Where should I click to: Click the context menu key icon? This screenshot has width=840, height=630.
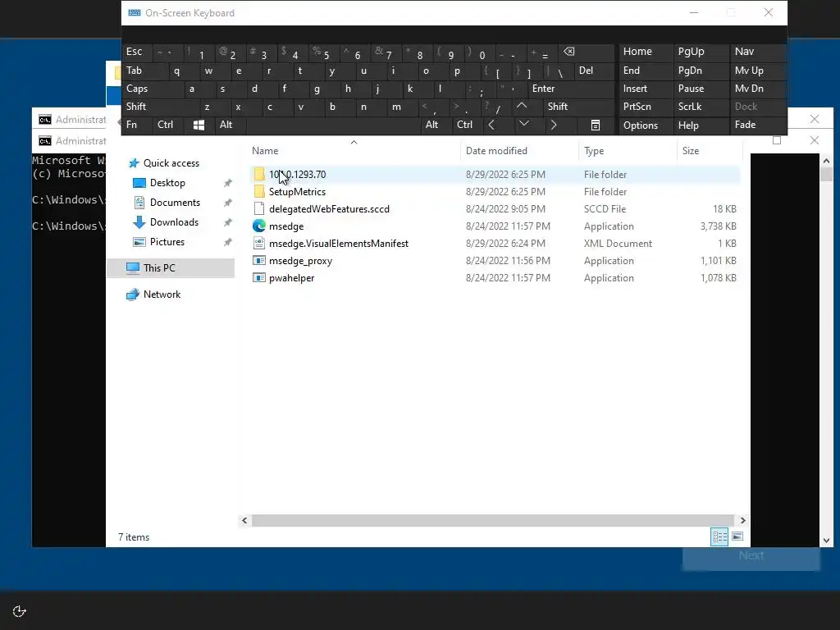coord(596,125)
